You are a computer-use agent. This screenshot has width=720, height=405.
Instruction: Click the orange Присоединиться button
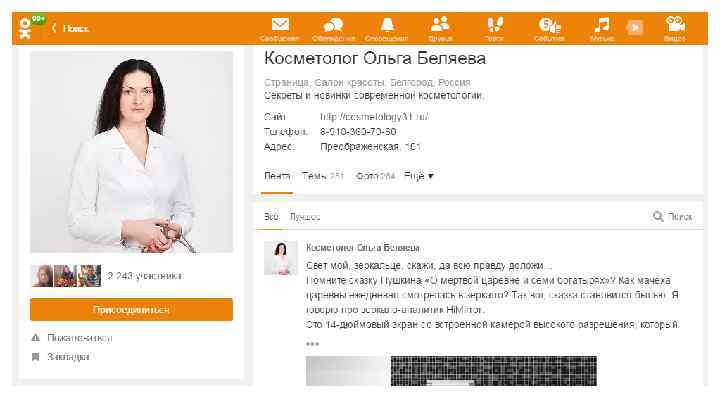click(x=131, y=309)
